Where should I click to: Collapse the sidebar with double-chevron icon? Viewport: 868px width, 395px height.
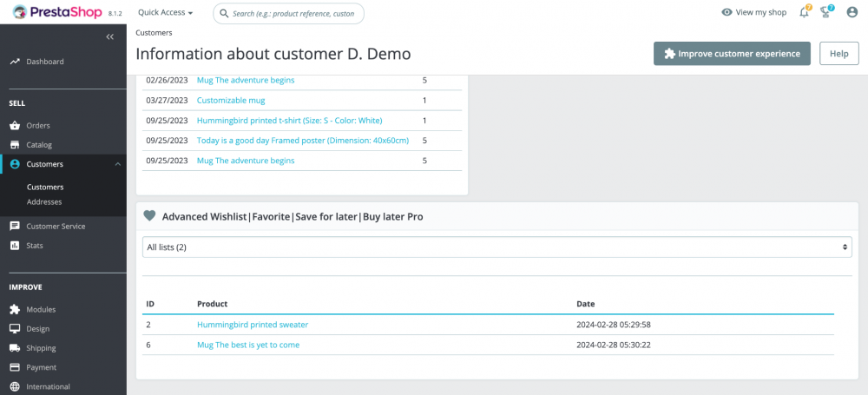point(110,36)
